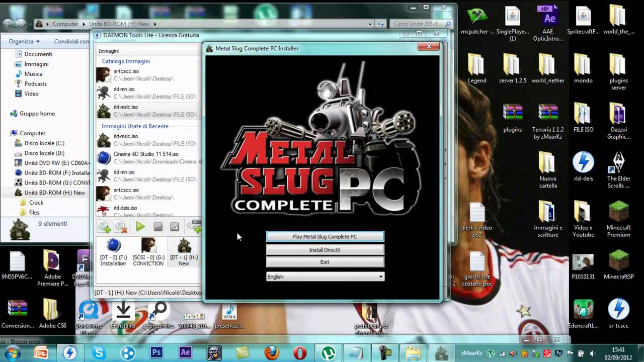The height and width of the screenshot is (362, 644).
Task: Open Documenti library in Explorer sidebar
Action: [38, 54]
